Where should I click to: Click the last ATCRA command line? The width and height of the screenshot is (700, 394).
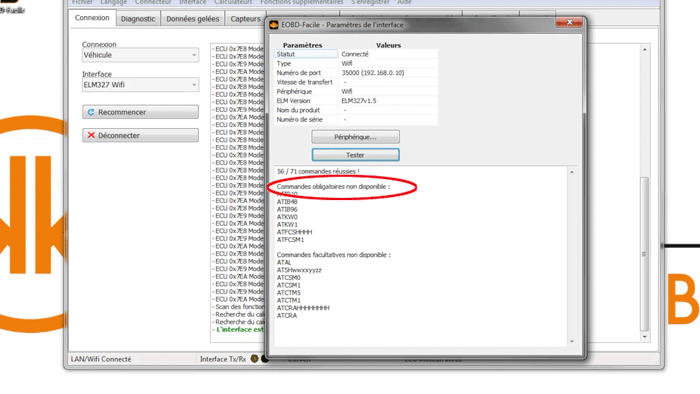pyautogui.click(x=287, y=315)
